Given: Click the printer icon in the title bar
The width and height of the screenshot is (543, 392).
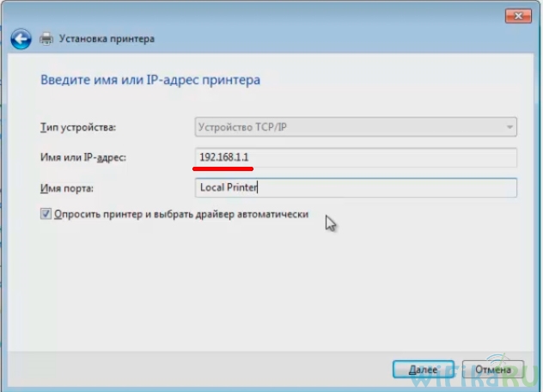Looking at the screenshot, I should pos(46,39).
